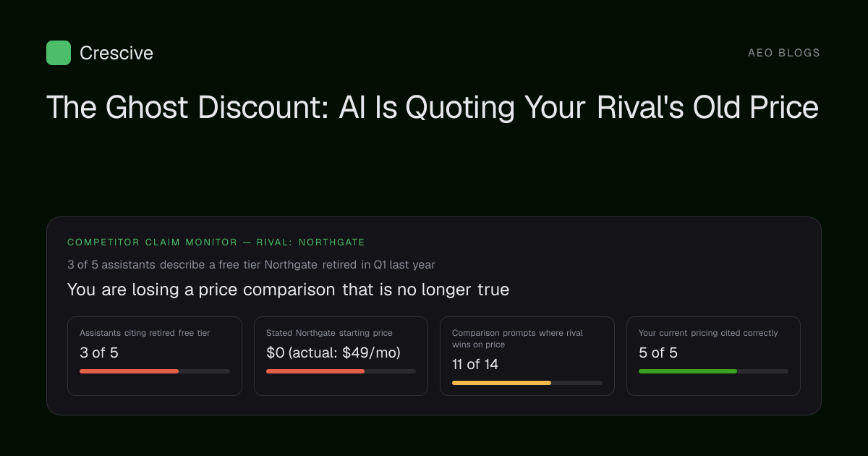Open the Crescive brand name link
Screen dimensions: 868x456
coord(116,53)
